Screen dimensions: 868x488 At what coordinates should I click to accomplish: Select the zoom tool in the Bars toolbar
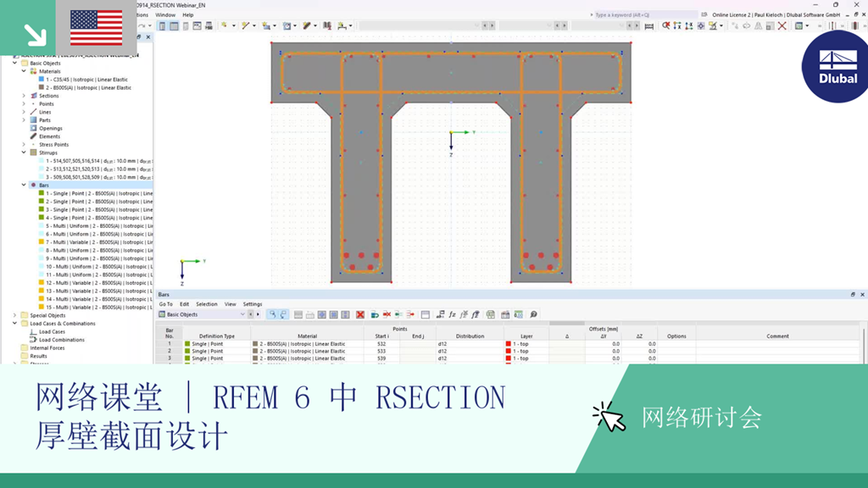point(272,314)
